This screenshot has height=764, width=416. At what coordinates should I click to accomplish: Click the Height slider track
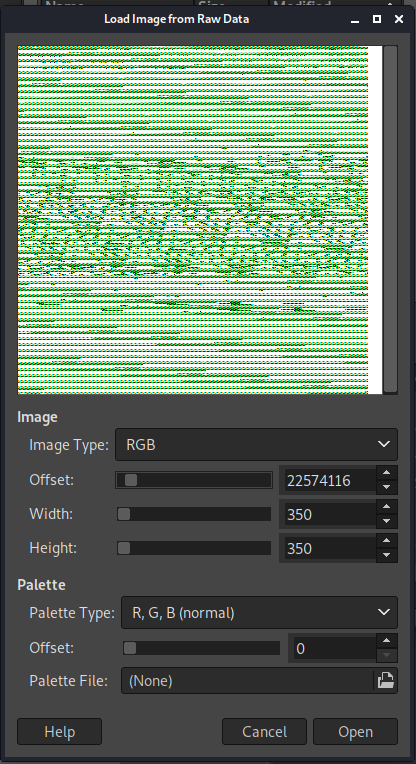coord(194,548)
